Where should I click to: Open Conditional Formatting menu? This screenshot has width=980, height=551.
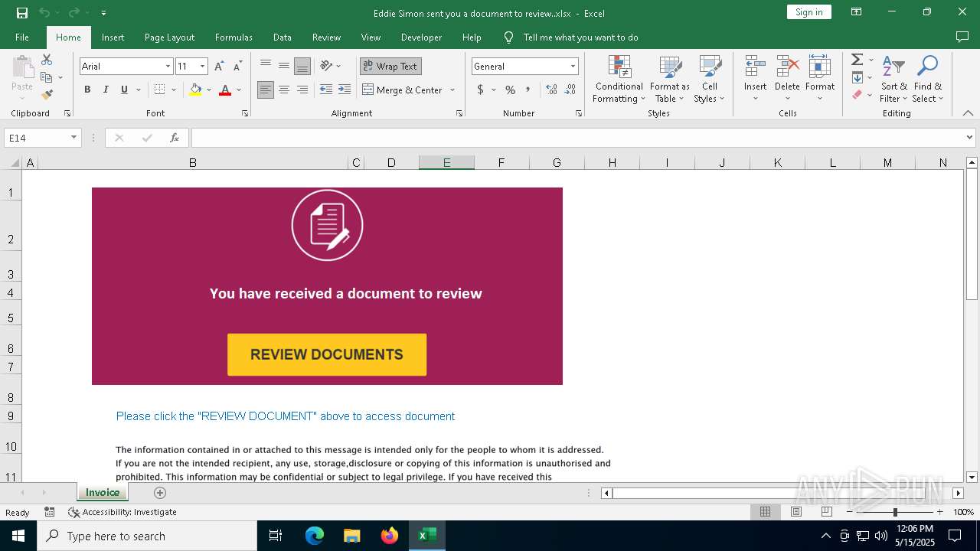pos(619,79)
